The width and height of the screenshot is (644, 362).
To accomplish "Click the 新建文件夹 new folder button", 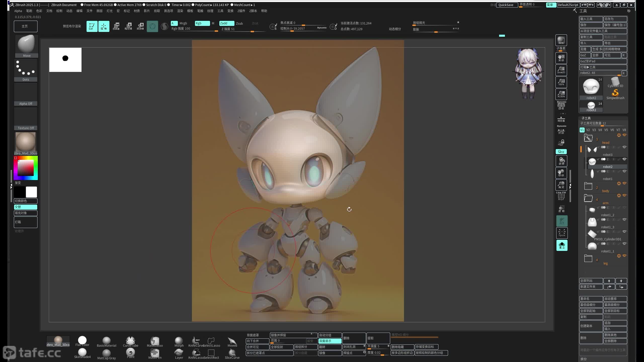I will click(591, 287).
